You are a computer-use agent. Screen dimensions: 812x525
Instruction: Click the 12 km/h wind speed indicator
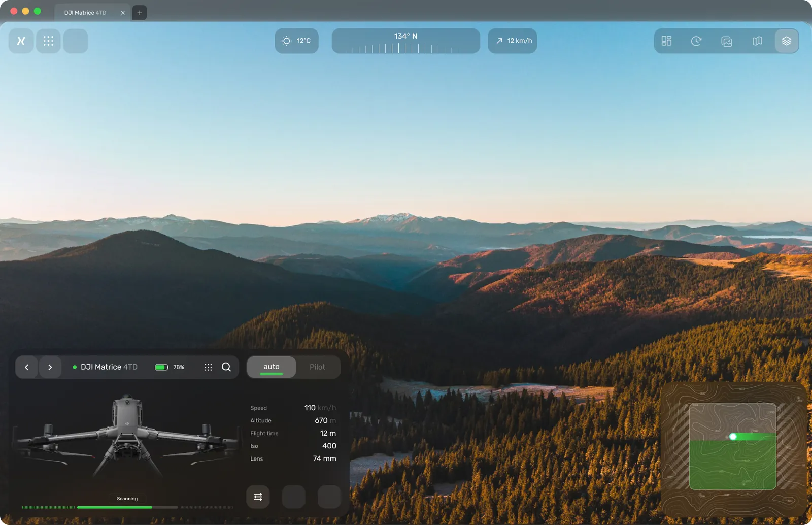513,41
